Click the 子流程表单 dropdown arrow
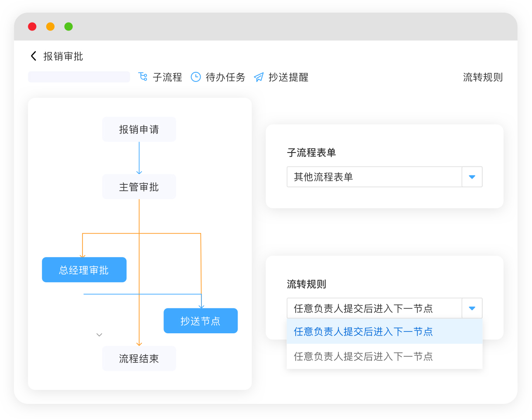The image size is (532, 420). [x=472, y=177]
